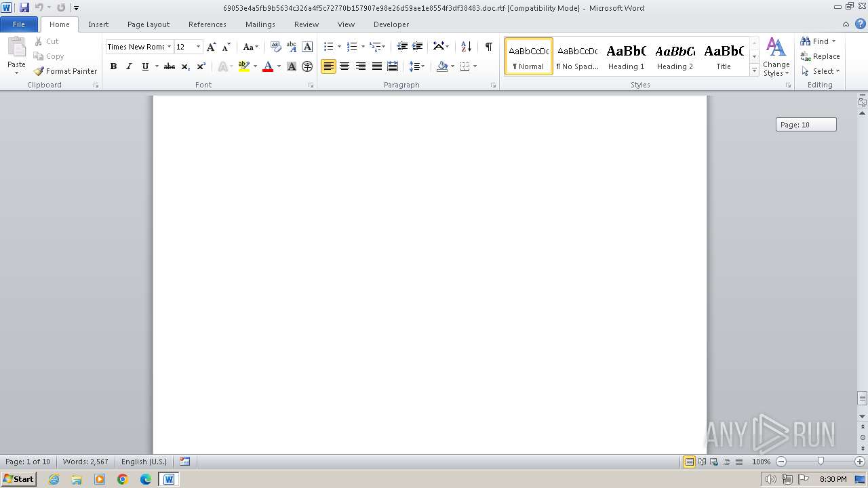868x488 pixels.
Task: Apply Superscript formatting
Action: click(201, 66)
